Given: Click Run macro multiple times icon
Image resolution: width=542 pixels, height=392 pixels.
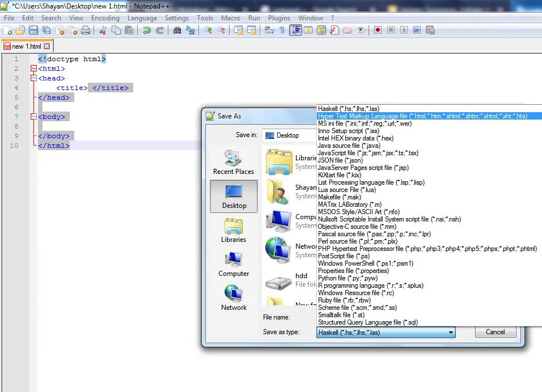Looking at the screenshot, I should pos(417,31).
